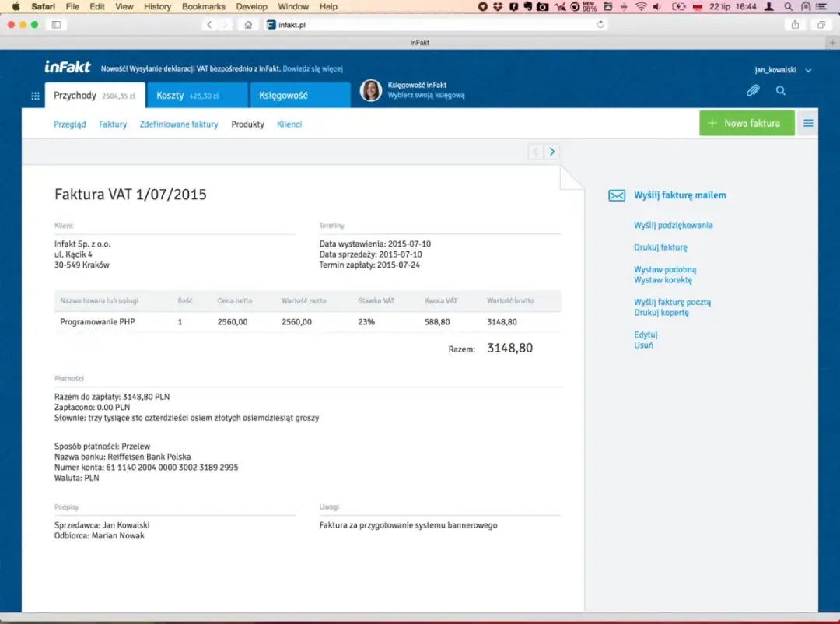This screenshot has height=624, width=840.
Task: Open the Klienci section
Action: click(x=289, y=124)
